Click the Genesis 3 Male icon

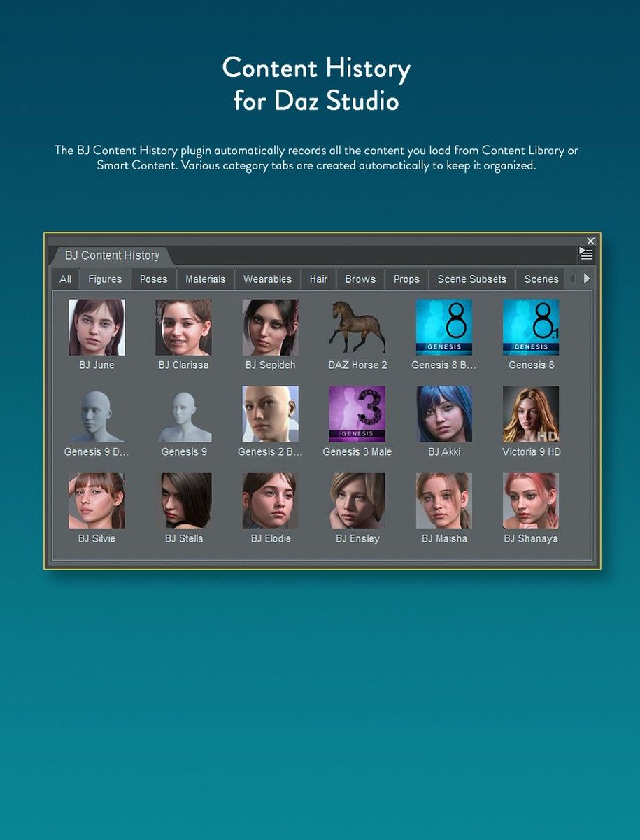coord(357,414)
